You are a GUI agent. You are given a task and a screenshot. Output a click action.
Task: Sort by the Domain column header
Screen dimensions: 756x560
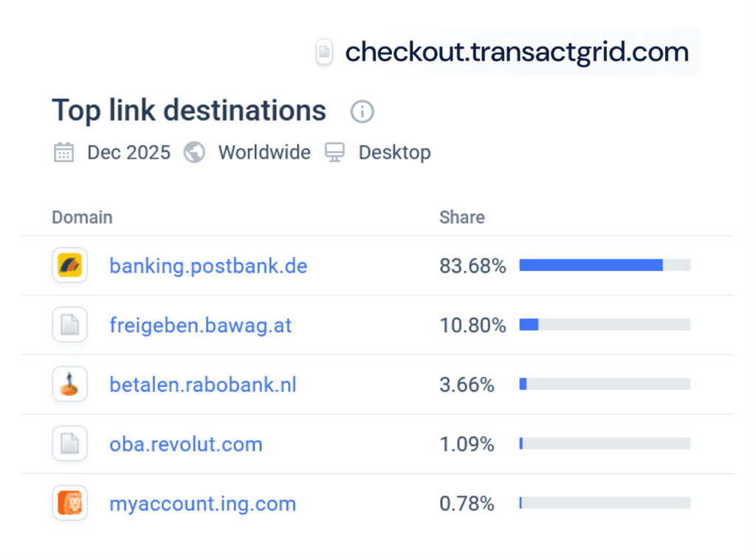(x=82, y=217)
